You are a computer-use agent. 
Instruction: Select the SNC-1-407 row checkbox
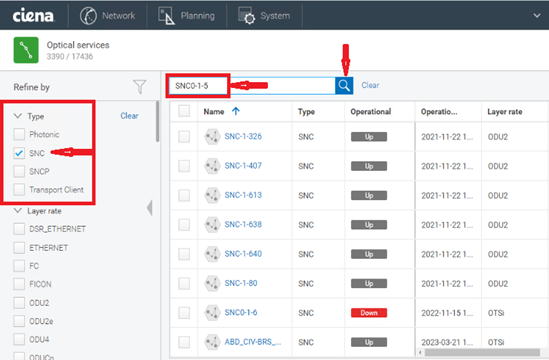coord(184,166)
